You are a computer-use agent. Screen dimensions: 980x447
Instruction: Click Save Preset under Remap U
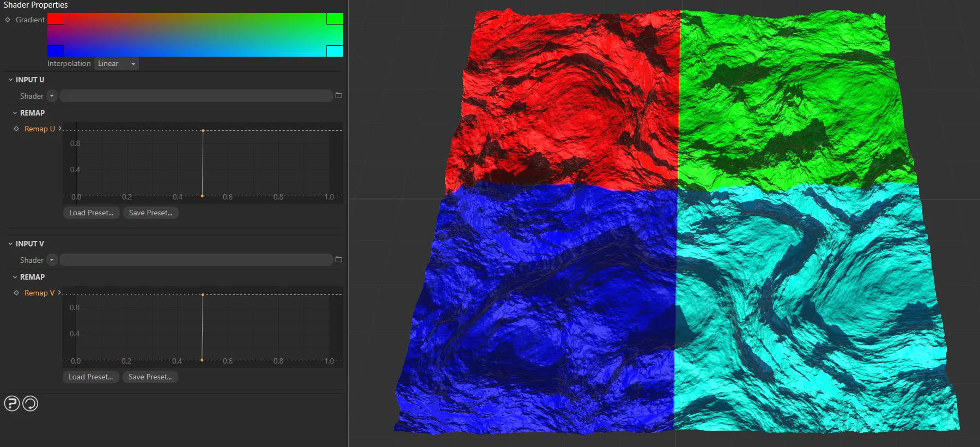point(151,213)
